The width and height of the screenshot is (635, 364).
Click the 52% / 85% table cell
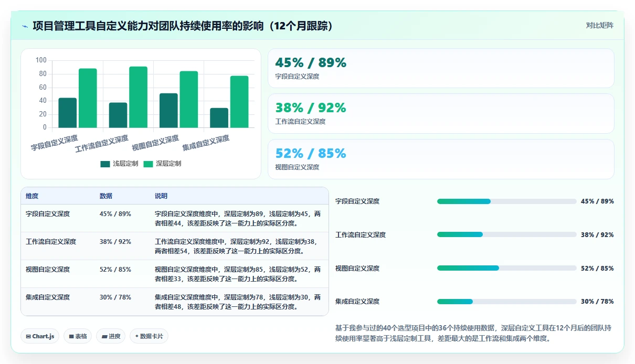tap(115, 270)
